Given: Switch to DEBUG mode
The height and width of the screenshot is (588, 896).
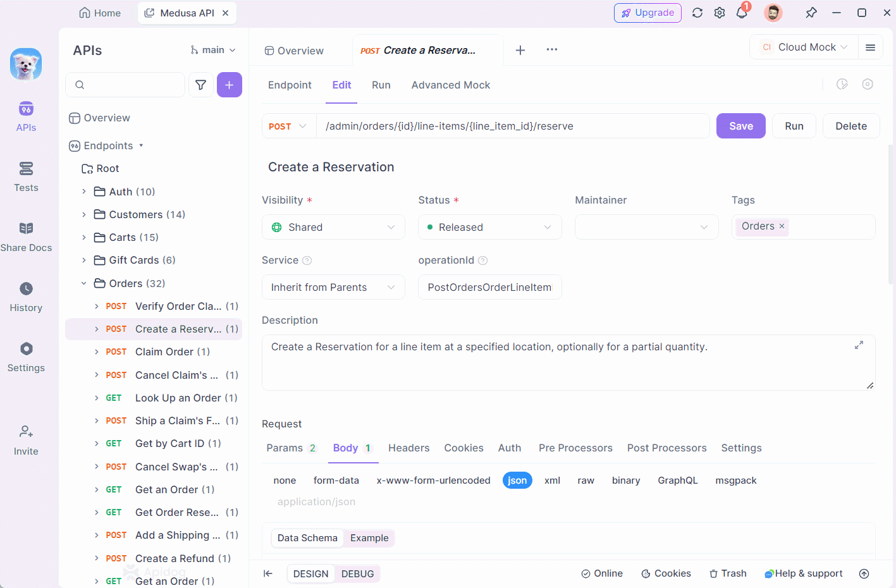Looking at the screenshot, I should [x=358, y=573].
